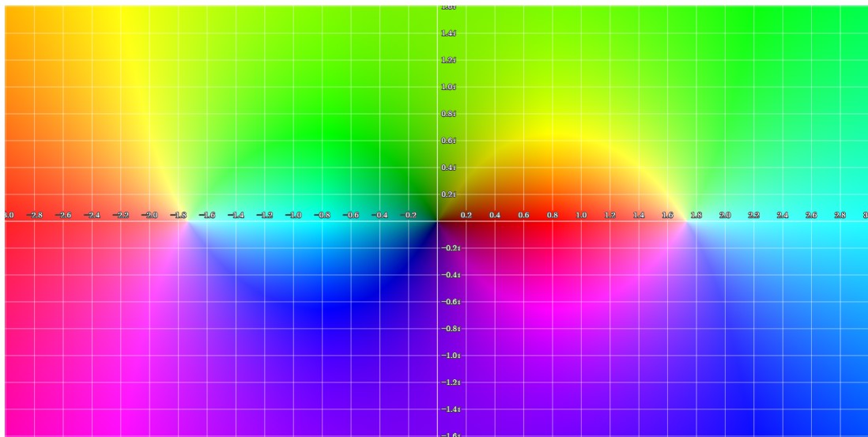The height and width of the screenshot is (437, 868).
Task: Select the 0.6i imaginary axis label
Action: coord(447,141)
